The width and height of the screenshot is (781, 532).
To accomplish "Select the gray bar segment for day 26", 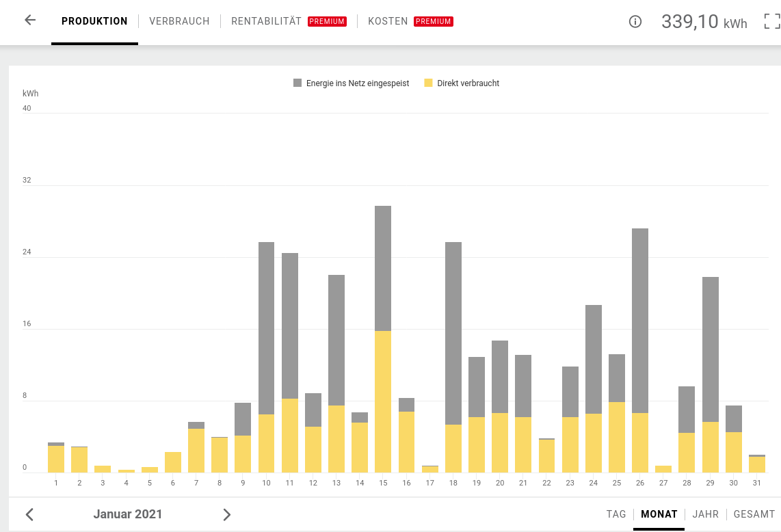I will coord(639,320).
